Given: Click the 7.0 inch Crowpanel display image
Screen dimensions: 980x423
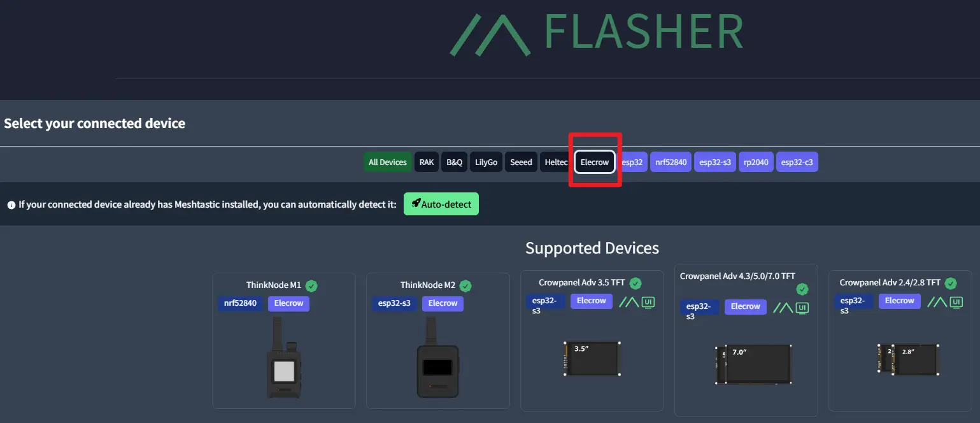Looking at the screenshot, I should coord(755,364).
